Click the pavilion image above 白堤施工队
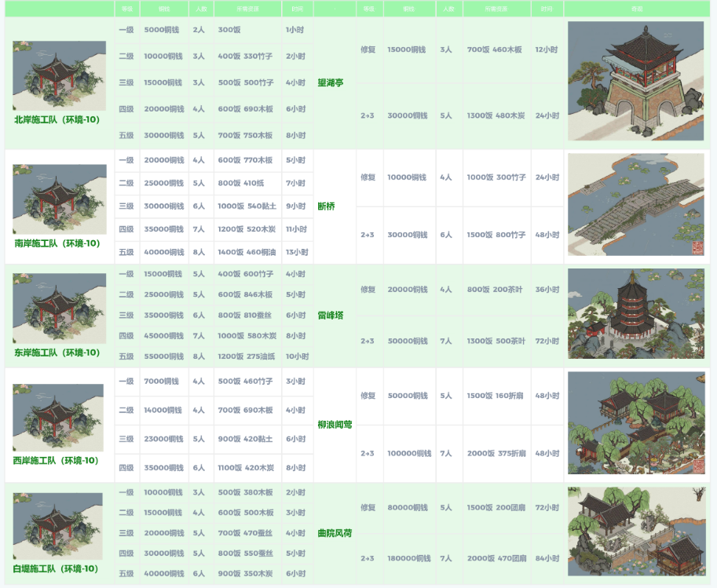Screen dimensions: 717x588 [58, 525]
